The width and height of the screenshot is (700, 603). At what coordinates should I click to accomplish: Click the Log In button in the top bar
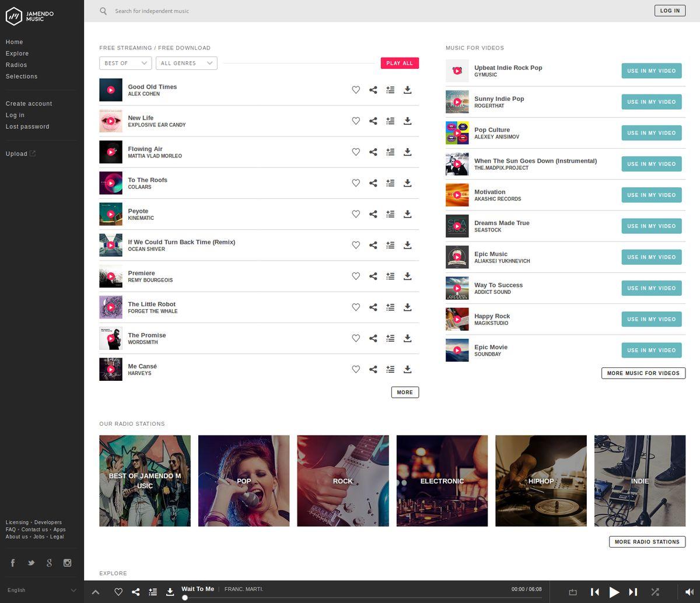point(670,10)
